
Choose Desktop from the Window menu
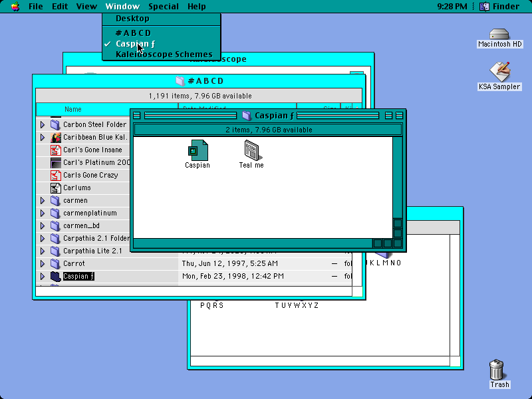coord(162,19)
